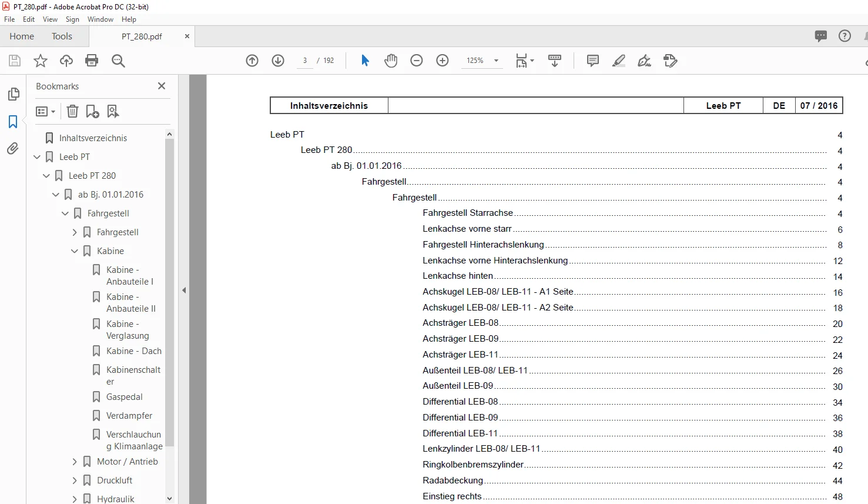Open Differential LEB-09 contents entry
The height and width of the screenshot is (504, 868).
[x=460, y=418]
